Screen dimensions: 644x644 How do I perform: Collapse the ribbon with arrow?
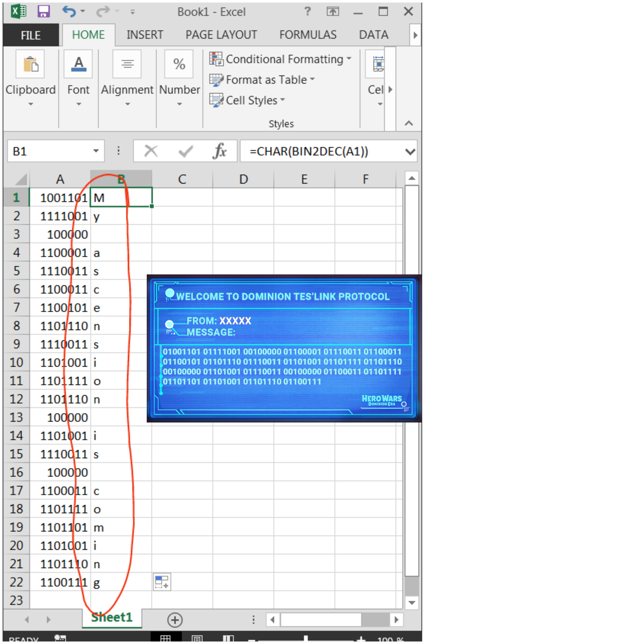pos(409,123)
